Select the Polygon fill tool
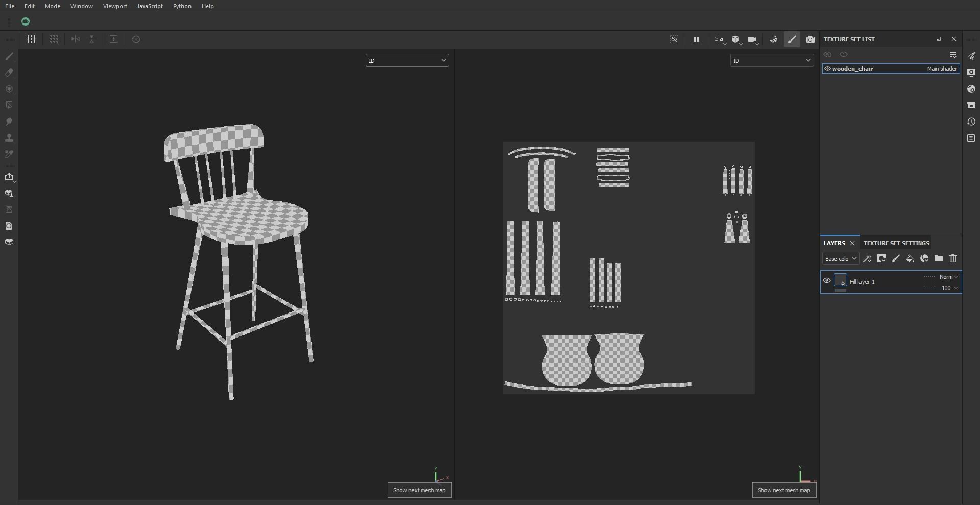Screen dimensions: 980x505 pos(9,105)
